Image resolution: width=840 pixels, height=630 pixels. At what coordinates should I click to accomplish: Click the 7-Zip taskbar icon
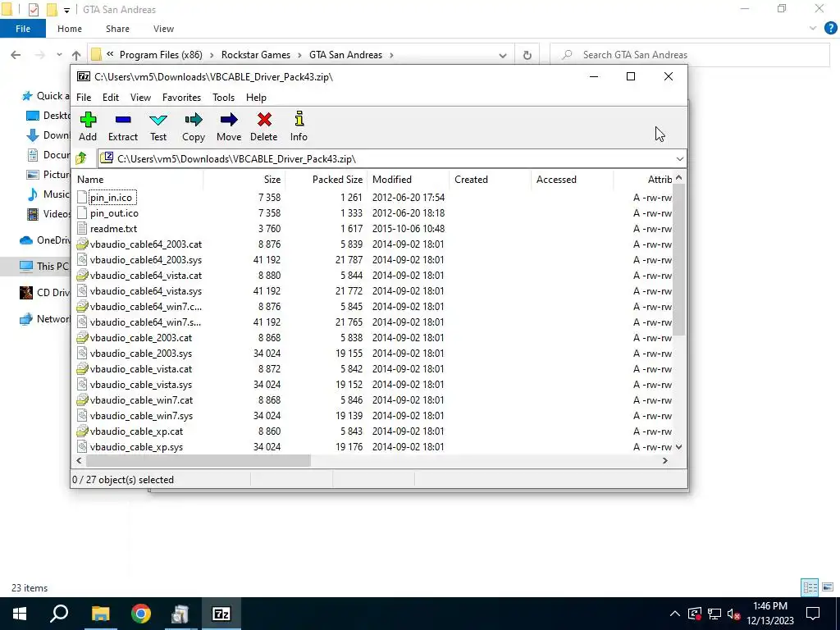point(221,614)
